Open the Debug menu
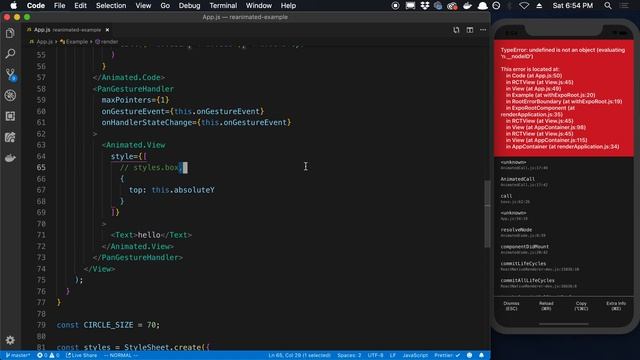640x360 pixels. click(189, 6)
